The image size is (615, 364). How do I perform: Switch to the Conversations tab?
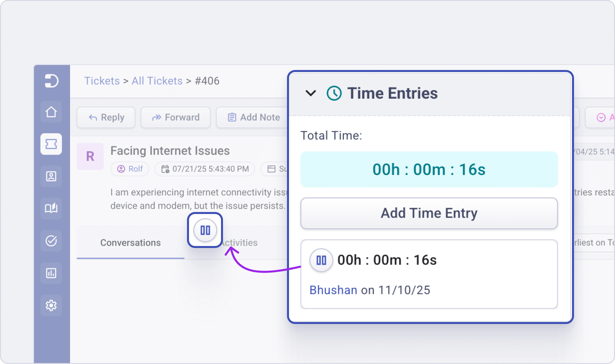[130, 242]
